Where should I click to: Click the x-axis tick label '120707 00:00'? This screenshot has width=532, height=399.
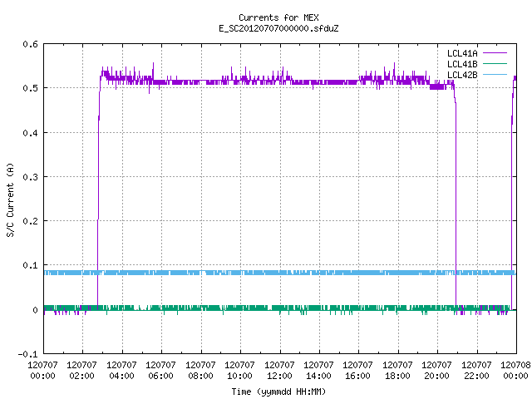pyautogui.click(x=42, y=371)
